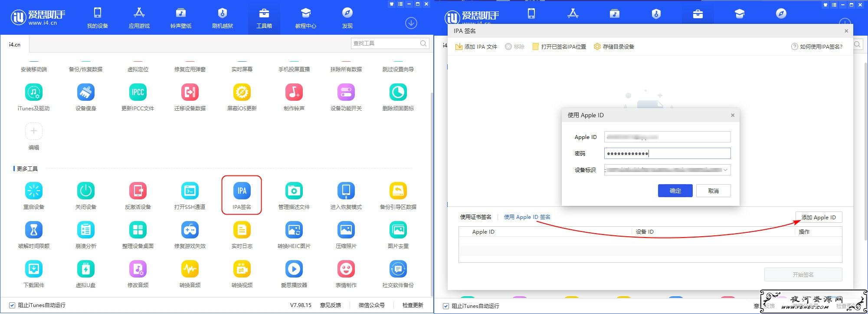868x314 pixels.
Task: Open the 铃声壁纸 tab
Action: (181, 17)
